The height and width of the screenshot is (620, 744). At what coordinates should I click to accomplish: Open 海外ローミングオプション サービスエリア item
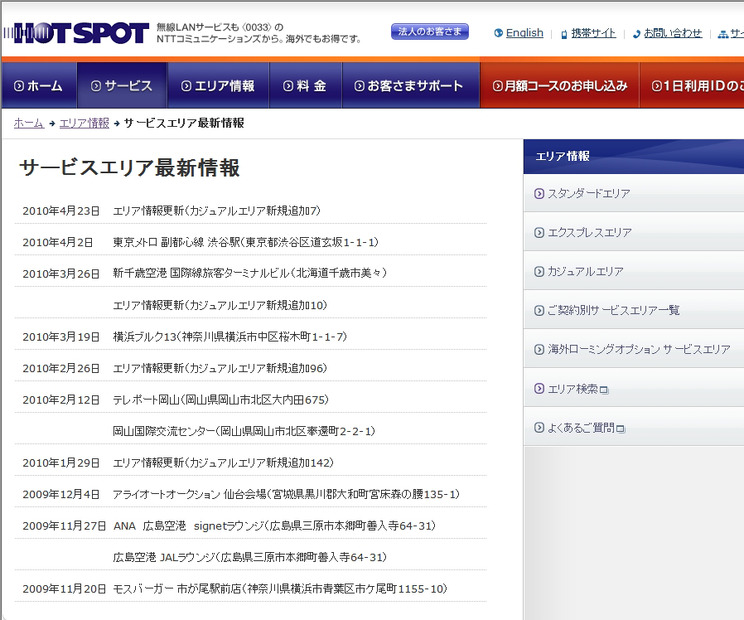point(638,349)
